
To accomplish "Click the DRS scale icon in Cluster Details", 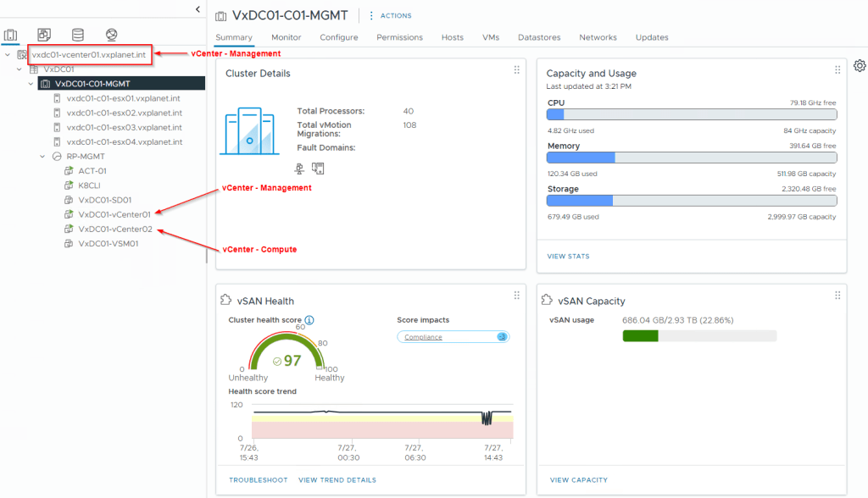I will pos(299,169).
